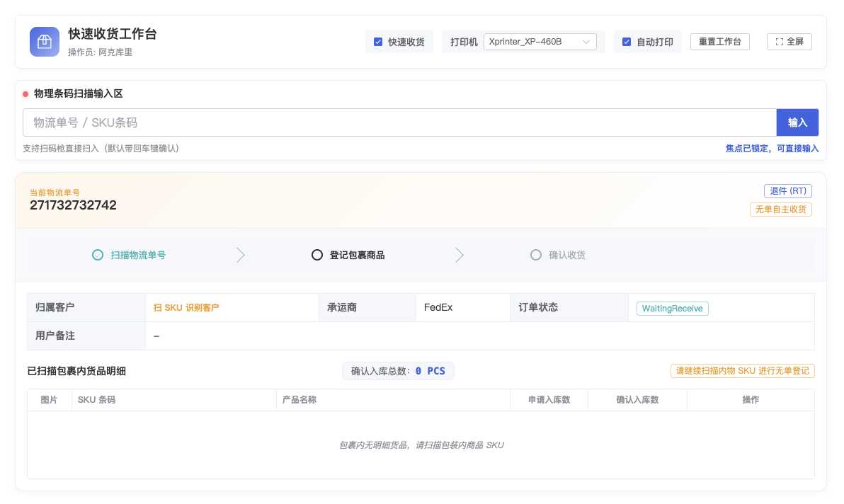The height and width of the screenshot is (504, 844).
Task: Click 操作员: 阿克库里 operator text
Action: (100, 52)
